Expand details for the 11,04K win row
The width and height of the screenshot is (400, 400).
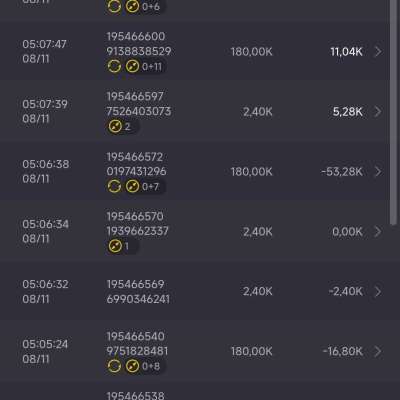tap(378, 52)
